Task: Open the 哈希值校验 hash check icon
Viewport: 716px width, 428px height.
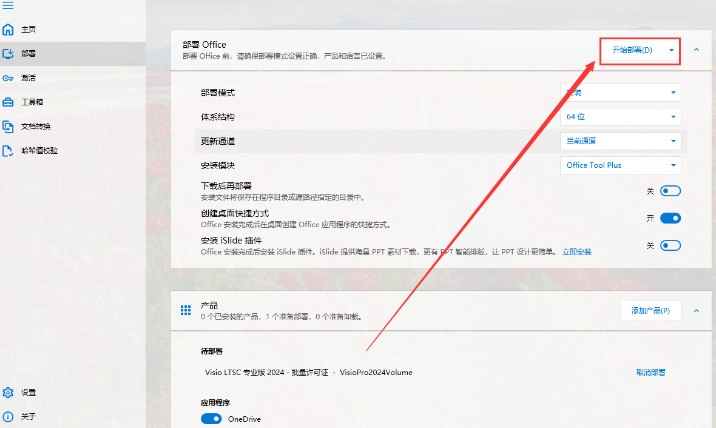Action: 8,150
